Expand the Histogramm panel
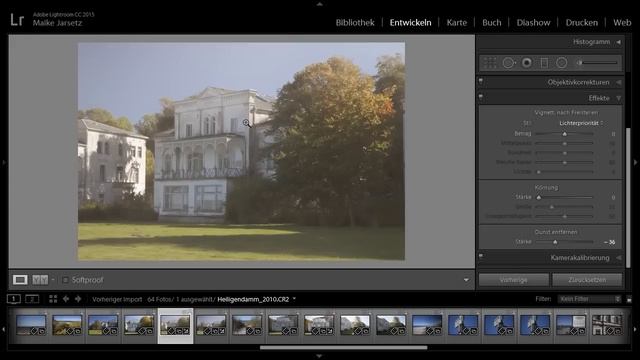Viewport: 640px width, 360px height. click(x=618, y=42)
